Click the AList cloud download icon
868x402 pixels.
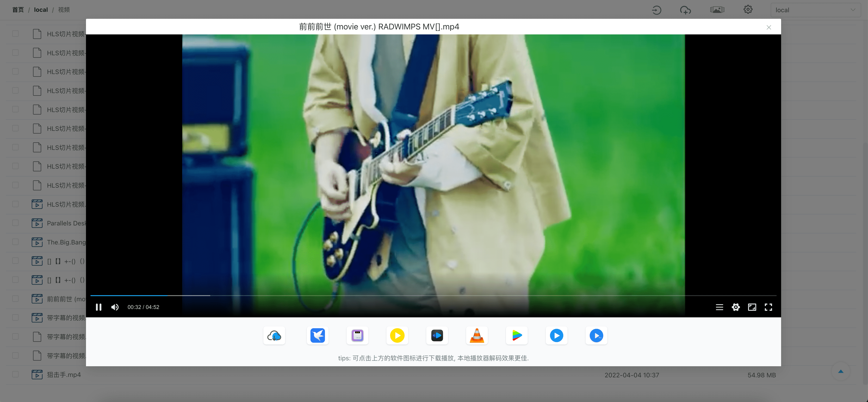[274, 335]
